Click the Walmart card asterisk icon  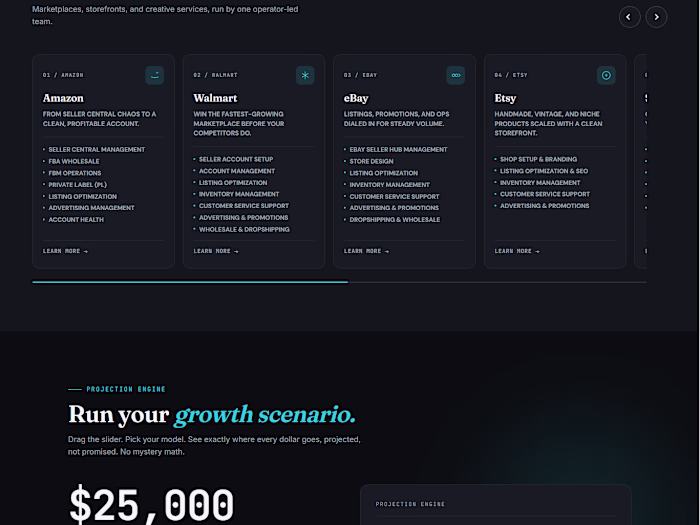305,75
